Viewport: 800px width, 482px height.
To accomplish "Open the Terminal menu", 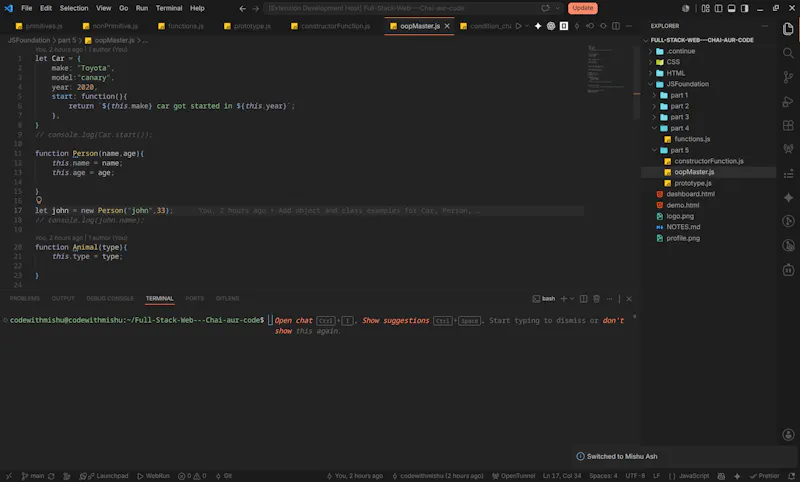I will pos(169,8).
